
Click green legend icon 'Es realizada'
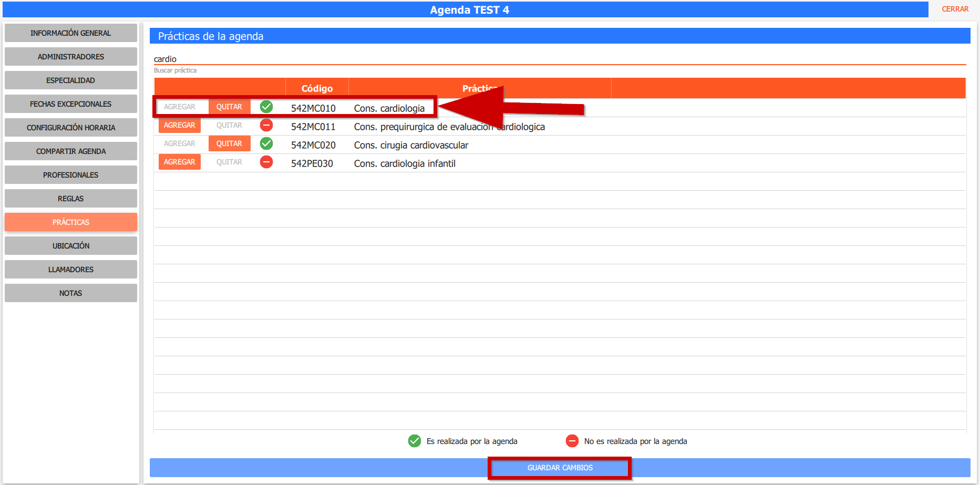(414, 441)
